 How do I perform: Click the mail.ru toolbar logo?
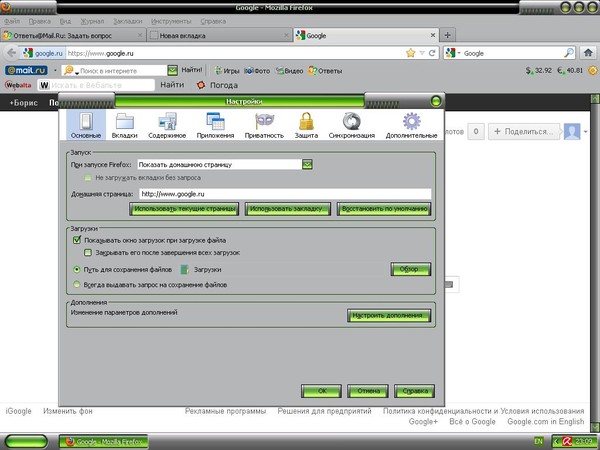point(26,70)
